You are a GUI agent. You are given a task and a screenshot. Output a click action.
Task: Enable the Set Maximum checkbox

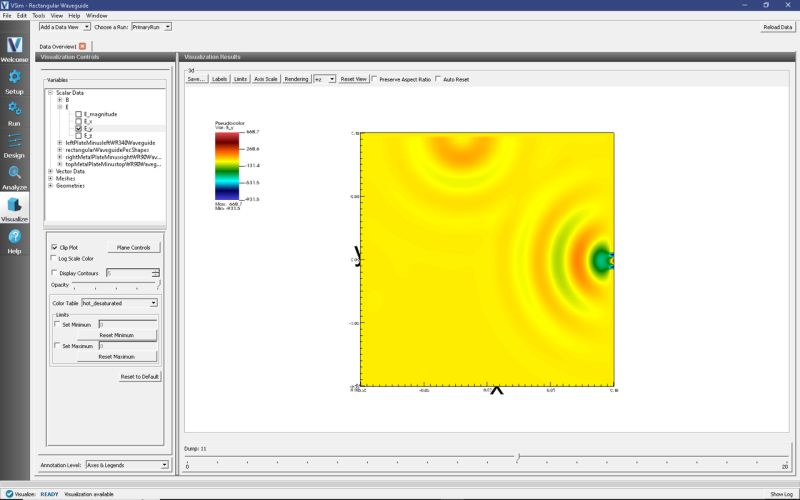(57, 345)
